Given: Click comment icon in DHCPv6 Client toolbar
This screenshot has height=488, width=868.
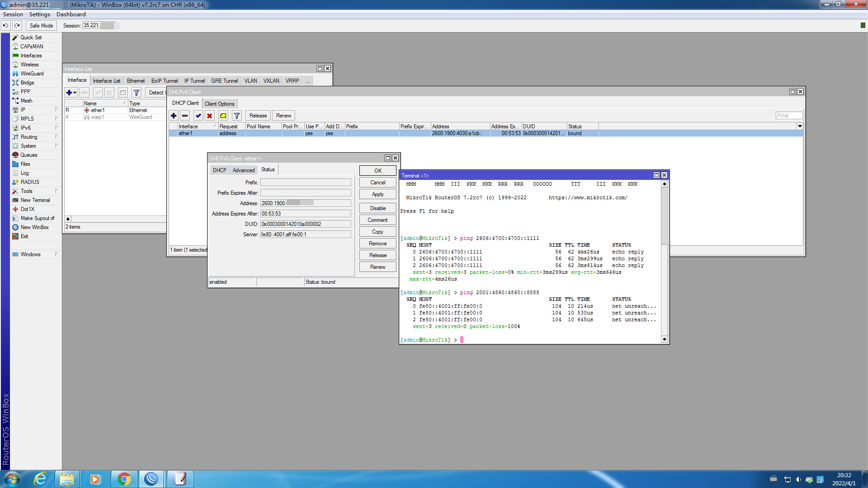Looking at the screenshot, I should click(x=223, y=116).
